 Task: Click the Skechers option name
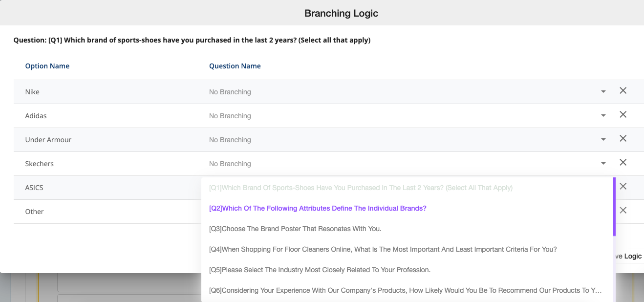(40, 164)
